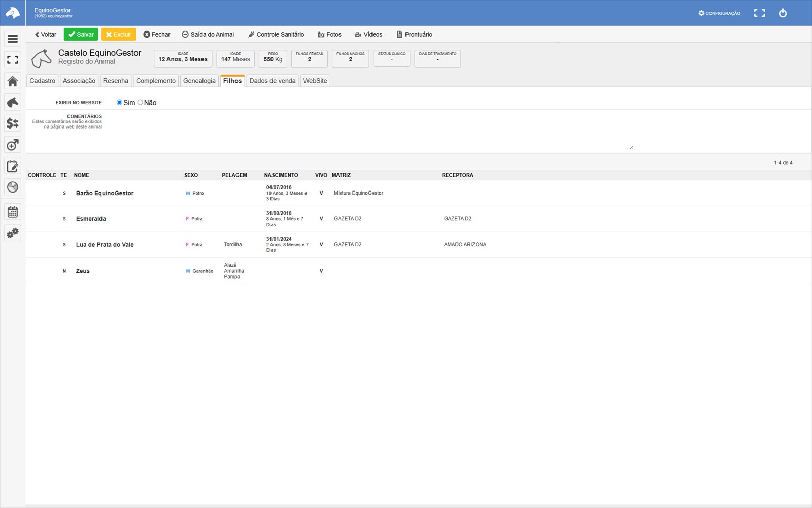This screenshot has width=812, height=508.
Task: Open the Fotos section
Action: click(x=329, y=35)
